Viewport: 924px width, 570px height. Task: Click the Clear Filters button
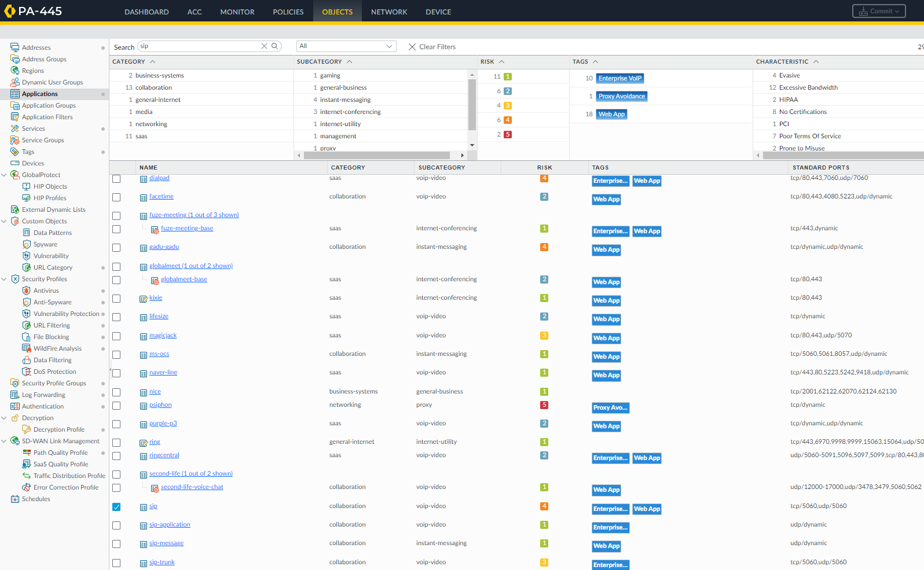pyautogui.click(x=432, y=47)
